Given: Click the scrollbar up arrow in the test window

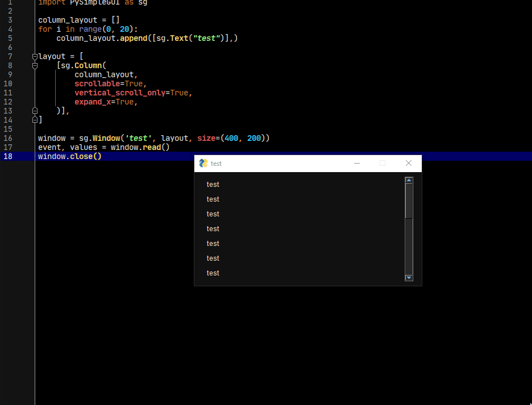Looking at the screenshot, I should tap(409, 179).
